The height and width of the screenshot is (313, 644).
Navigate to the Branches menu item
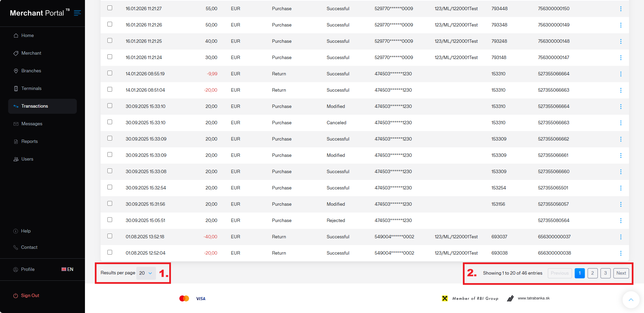click(x=31, y=71)
